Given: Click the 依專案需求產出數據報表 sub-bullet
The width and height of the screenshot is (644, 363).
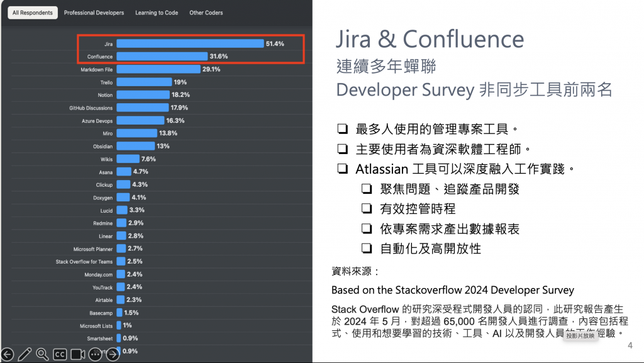Looking at the screenshot, I should (x=450, y=229).
